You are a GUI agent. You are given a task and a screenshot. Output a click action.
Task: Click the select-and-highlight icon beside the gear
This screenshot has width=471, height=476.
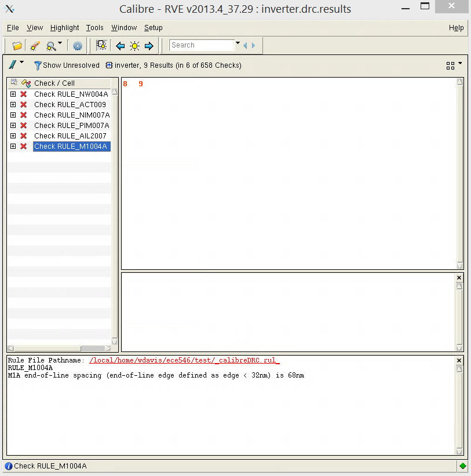point(101,46)
